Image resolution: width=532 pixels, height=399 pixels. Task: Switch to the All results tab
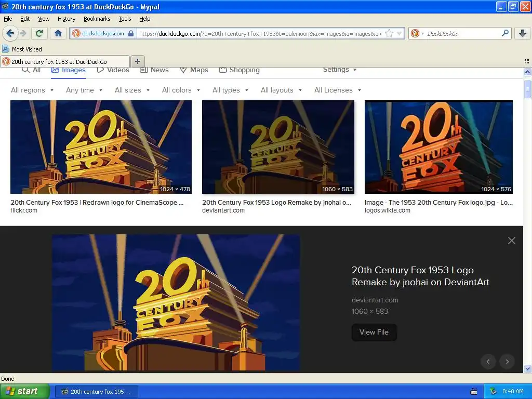tap(31, 70)
